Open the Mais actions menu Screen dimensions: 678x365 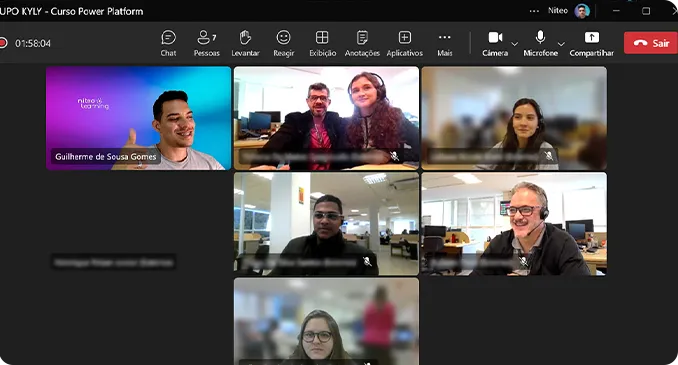click(x=445, y=43)
